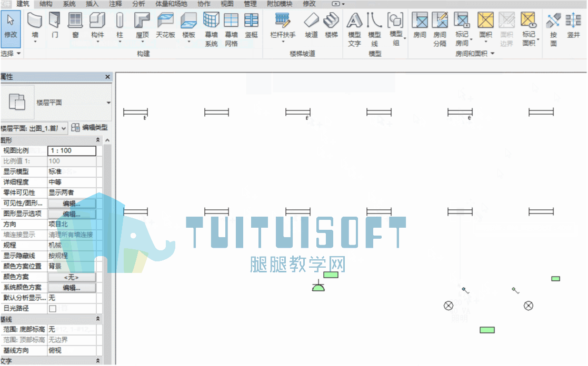This screenshot has width=588, height=366.
Task: Select the 标记房间 (Tag Room) tool
Action: click(x=462, y=29)
